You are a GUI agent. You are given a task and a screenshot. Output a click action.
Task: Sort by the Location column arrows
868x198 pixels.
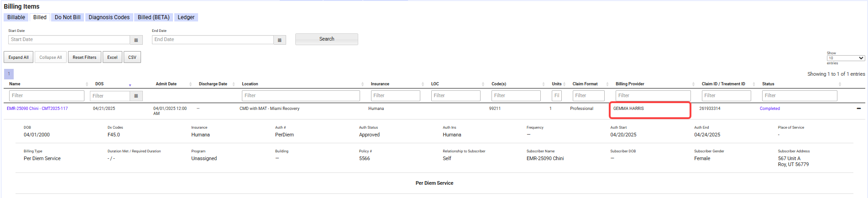[362, 84]
